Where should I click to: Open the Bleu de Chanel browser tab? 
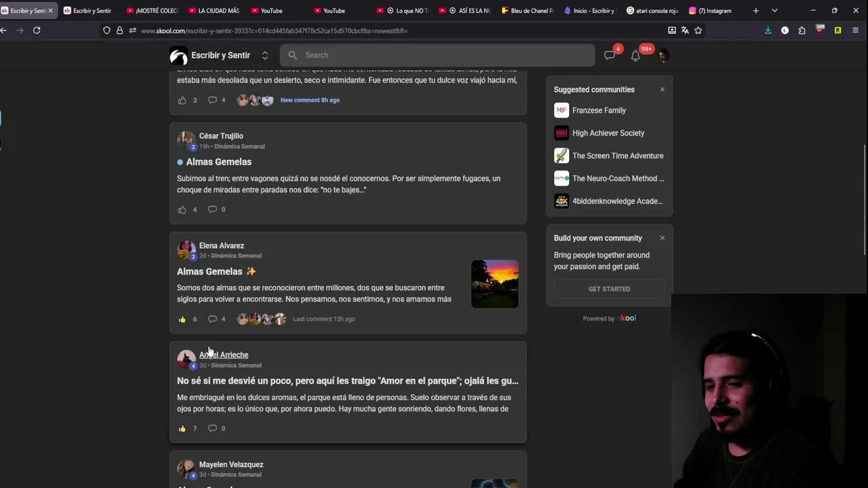click(527, 11)
